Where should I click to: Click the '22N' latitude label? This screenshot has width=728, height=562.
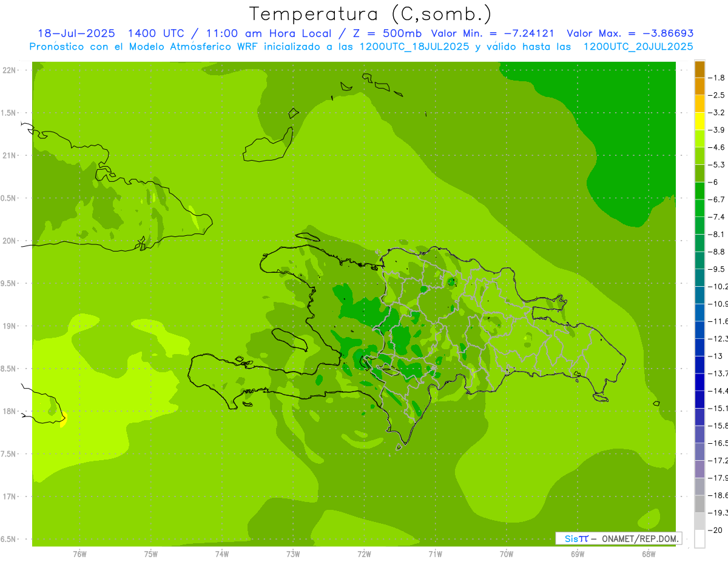point(10,70)
